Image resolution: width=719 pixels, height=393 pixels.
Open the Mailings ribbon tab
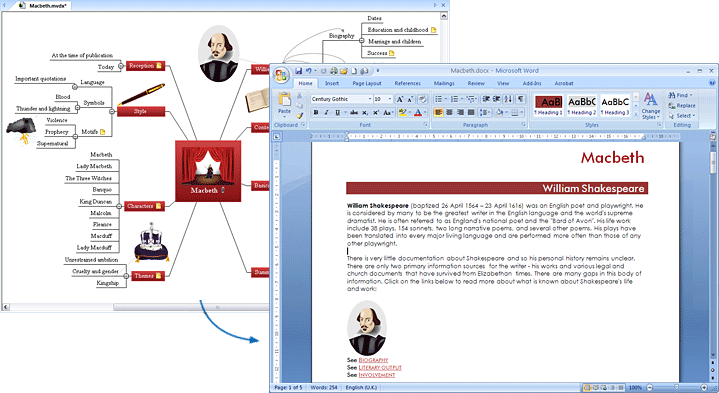444,83
